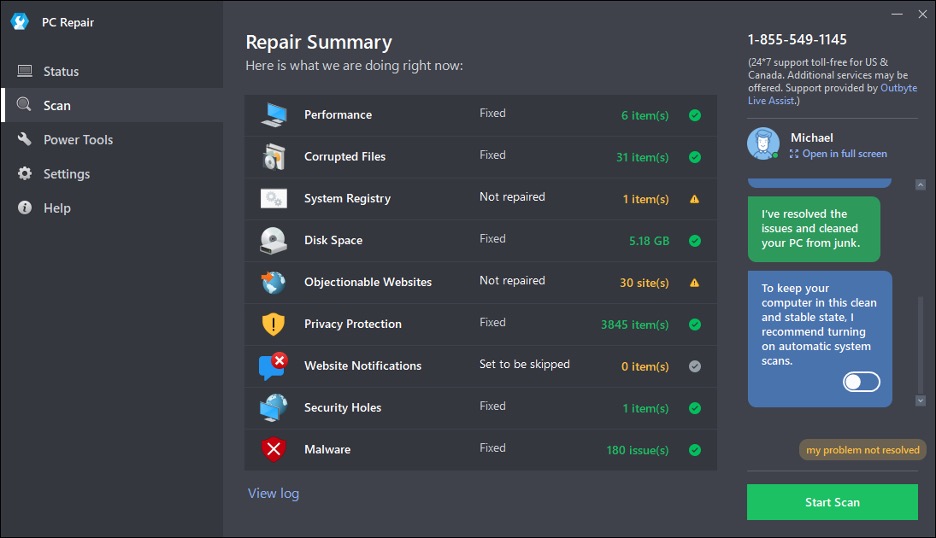Open Power Tools in the sidebar

tap(77, 140)
